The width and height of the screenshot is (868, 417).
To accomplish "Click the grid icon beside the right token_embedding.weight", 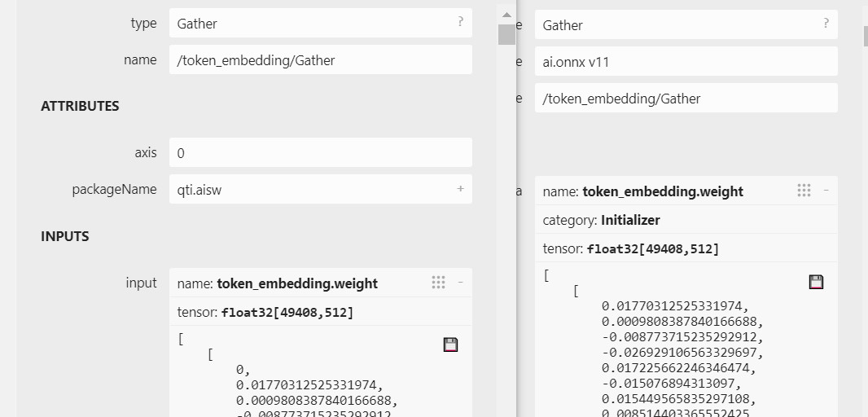I will tap(804, 191).
